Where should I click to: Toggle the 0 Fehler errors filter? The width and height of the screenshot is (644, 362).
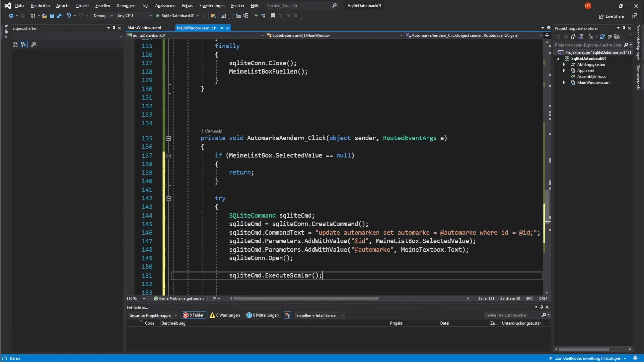tap(194, 315)
